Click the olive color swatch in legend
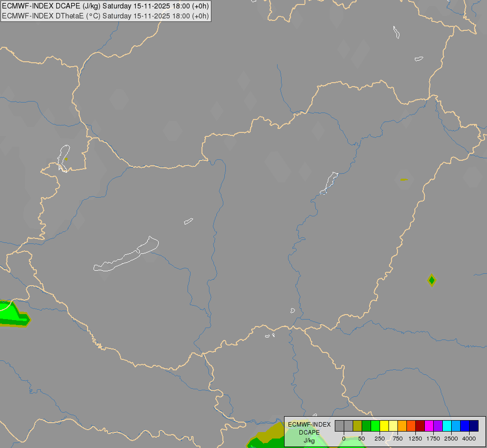Image resolution: width=487 pixels, height=448 pixels. (x=358, y=426)
